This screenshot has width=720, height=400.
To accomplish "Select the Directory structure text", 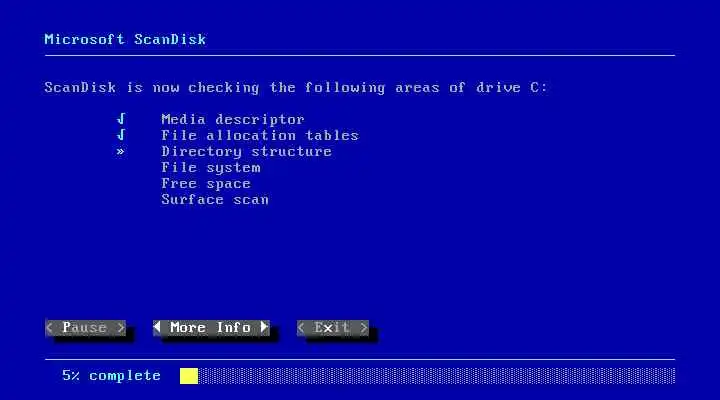I will pos(247,152).
